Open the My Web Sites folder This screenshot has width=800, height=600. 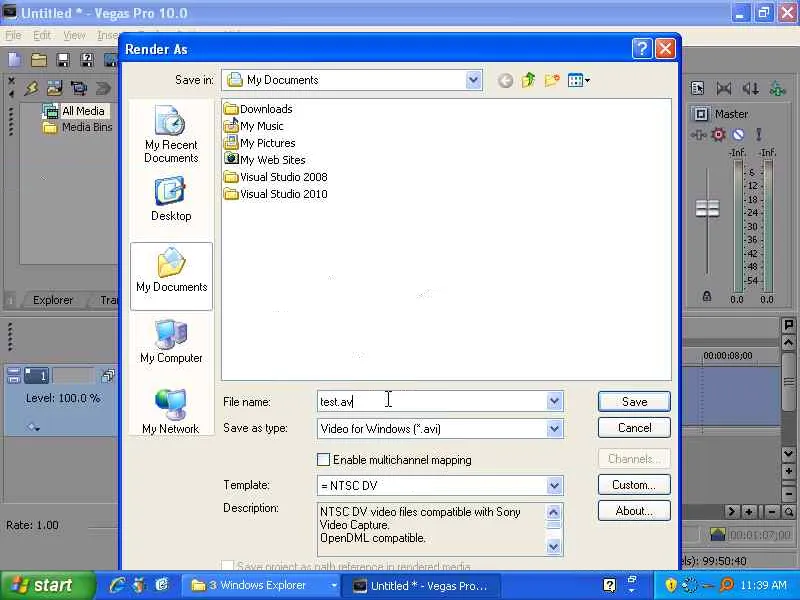click(x=265, y=160)
